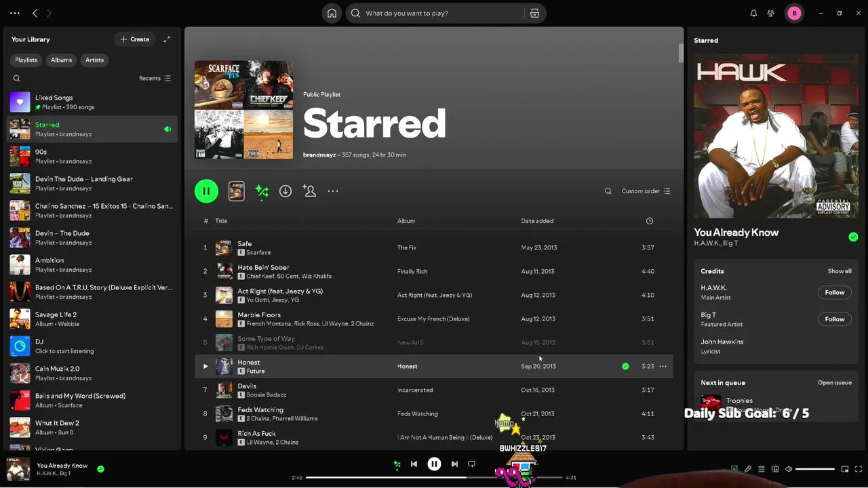Show all credits

pos(840,271)
